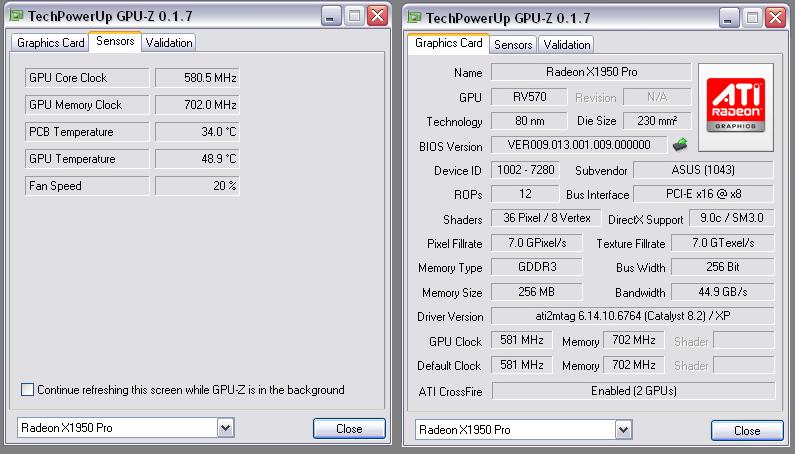Click DirectX Support value 9.0c / SM3.0

point(731,218)
